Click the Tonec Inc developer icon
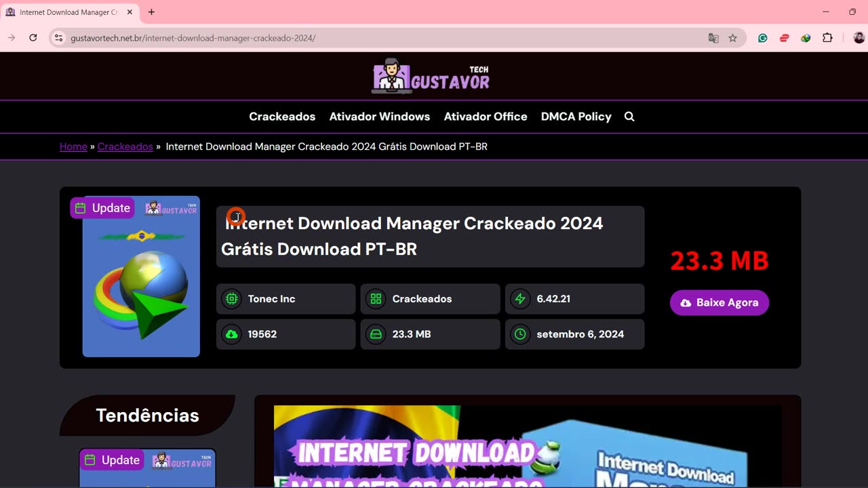 click(232, 299)
